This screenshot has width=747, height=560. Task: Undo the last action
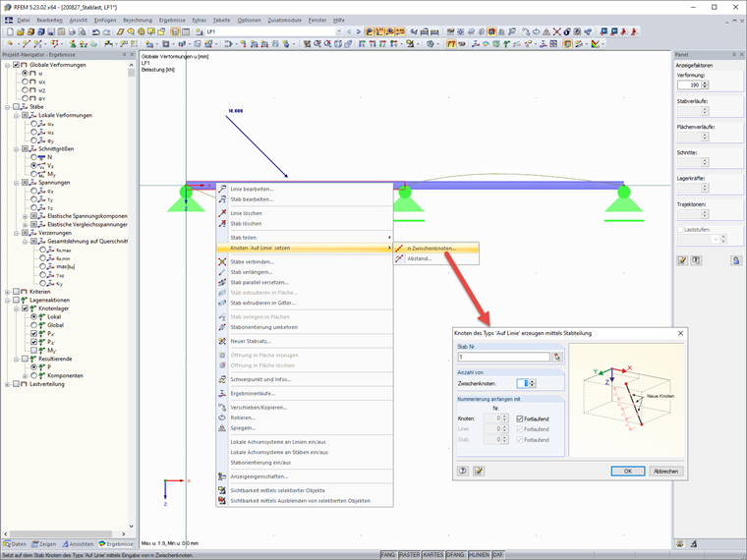(x=95, y=31)
